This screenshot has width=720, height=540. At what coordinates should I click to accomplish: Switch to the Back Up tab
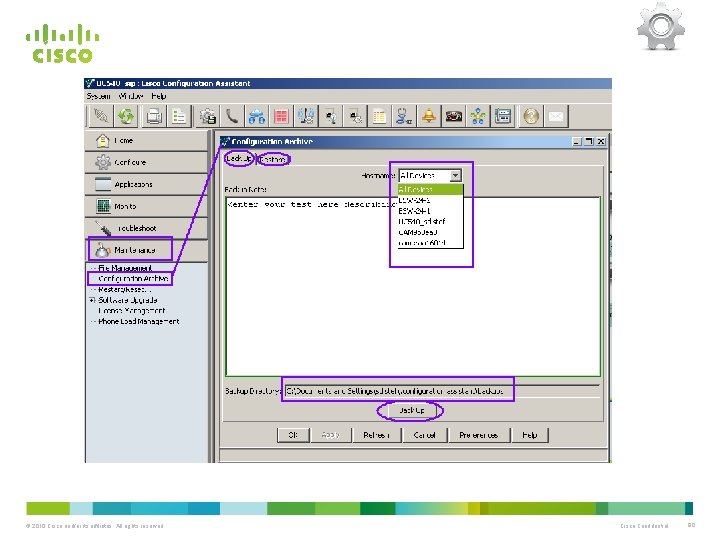[239, 158]
